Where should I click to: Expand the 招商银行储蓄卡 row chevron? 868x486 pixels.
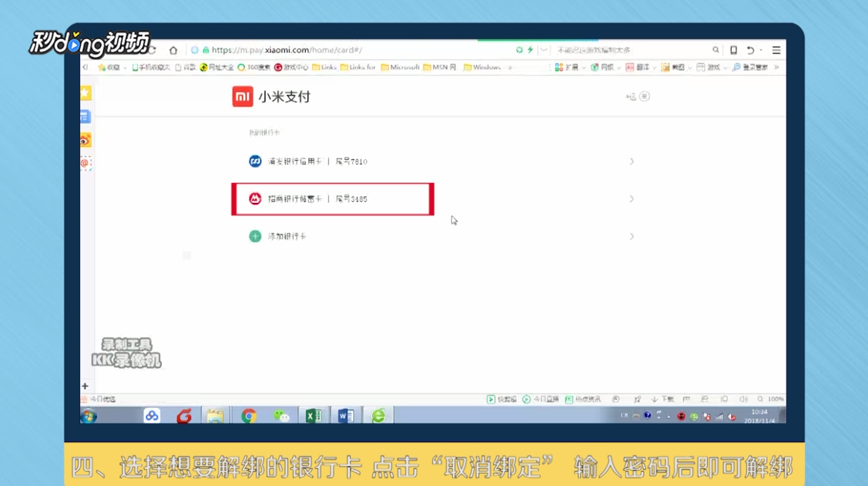point(632,199)
